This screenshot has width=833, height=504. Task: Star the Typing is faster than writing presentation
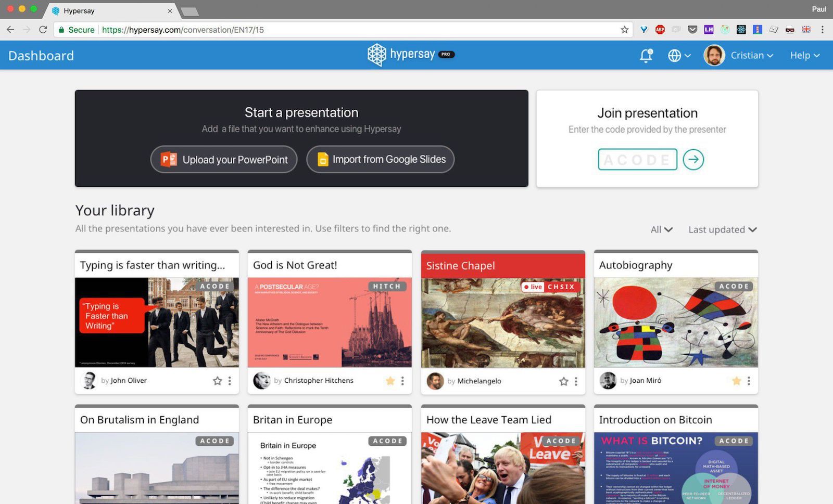[x=217, y=381]
